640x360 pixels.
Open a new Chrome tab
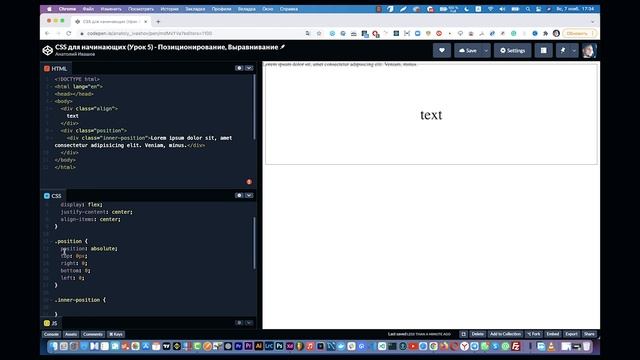pos(158,21)
